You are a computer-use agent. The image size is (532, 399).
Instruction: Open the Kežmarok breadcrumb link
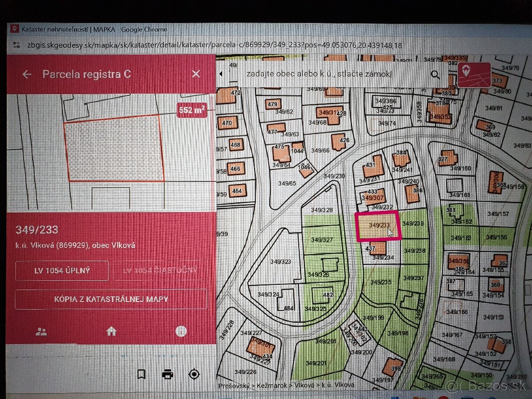pyautogui.click(x=273, y=386)
